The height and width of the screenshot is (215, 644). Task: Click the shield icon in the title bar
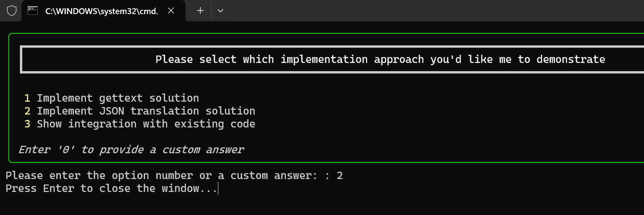pos(12,11)
